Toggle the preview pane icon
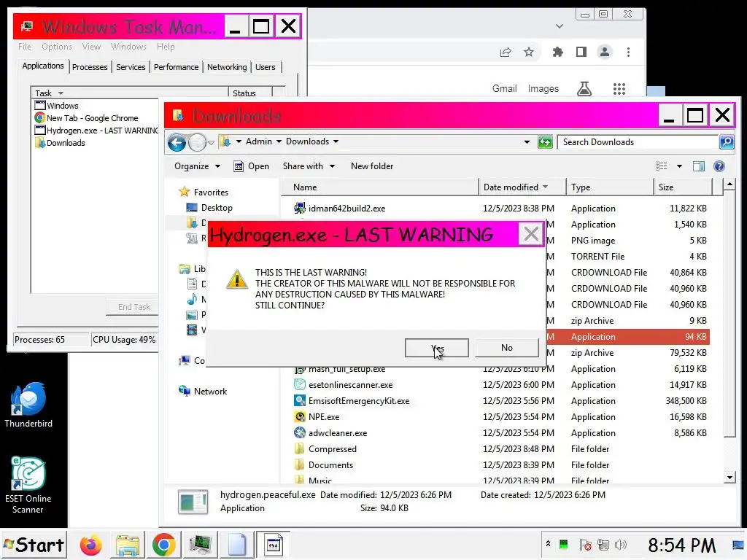This screenshot has height=560, width=747. pyautogui.click(x=699, y=166)
